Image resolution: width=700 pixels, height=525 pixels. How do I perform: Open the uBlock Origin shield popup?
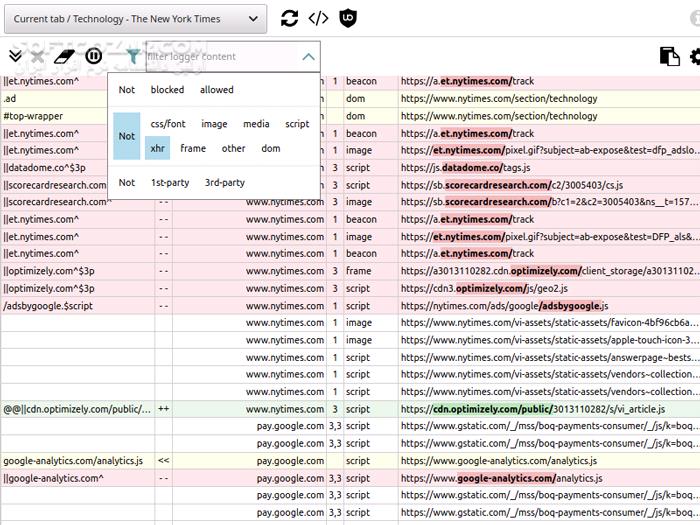pyautogui.click(x=348, y=18)
